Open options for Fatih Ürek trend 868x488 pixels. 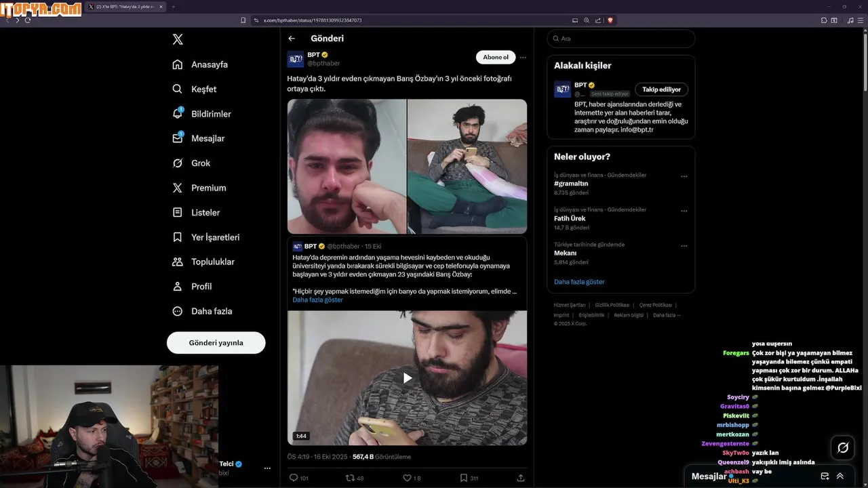(x=684, y=211)
